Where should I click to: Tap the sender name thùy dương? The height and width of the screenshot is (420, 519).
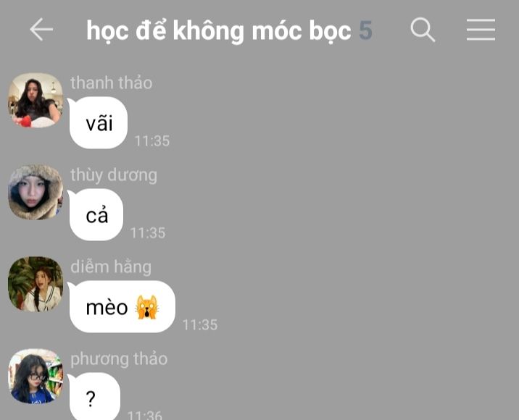[x=114, y=175]
